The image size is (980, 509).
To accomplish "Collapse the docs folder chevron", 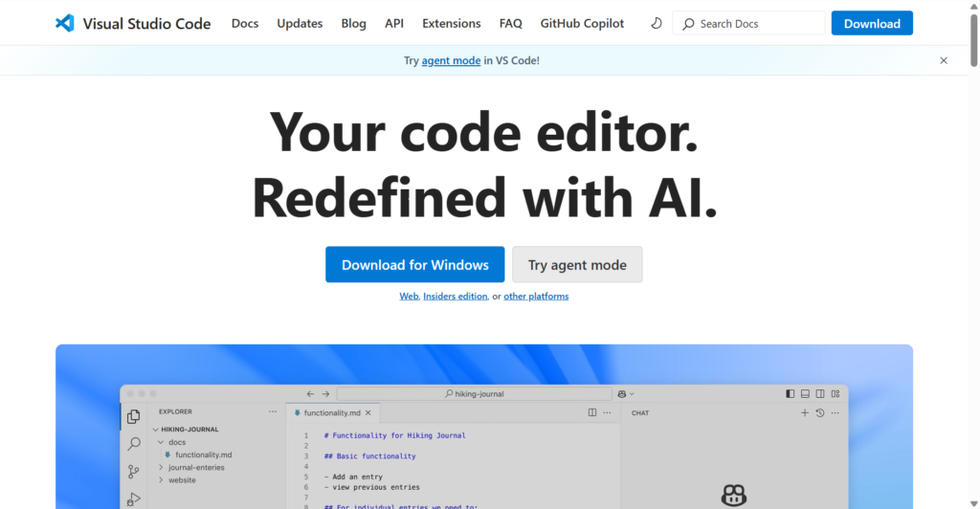I will click(x=161, y=442).
